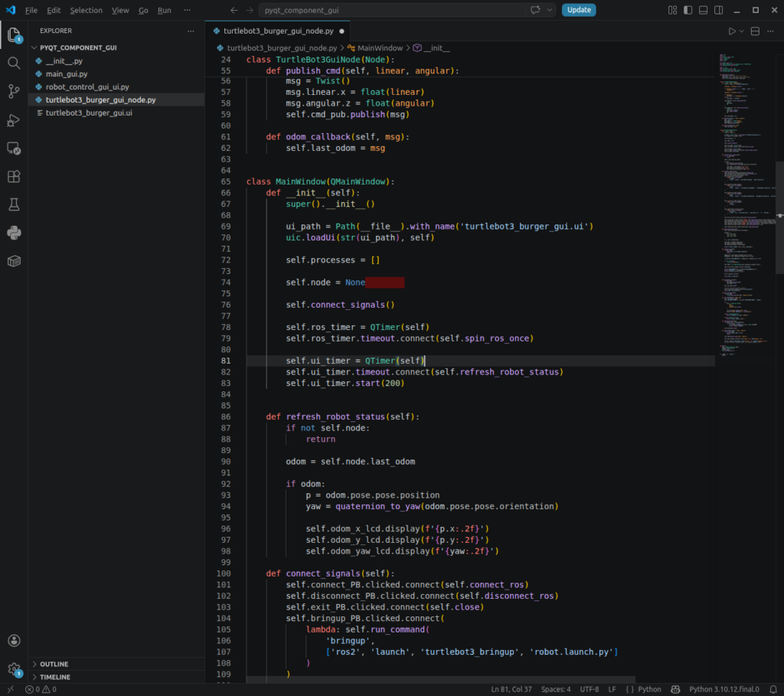
Task: Open the View menu
Action: (x=120, y=10)
